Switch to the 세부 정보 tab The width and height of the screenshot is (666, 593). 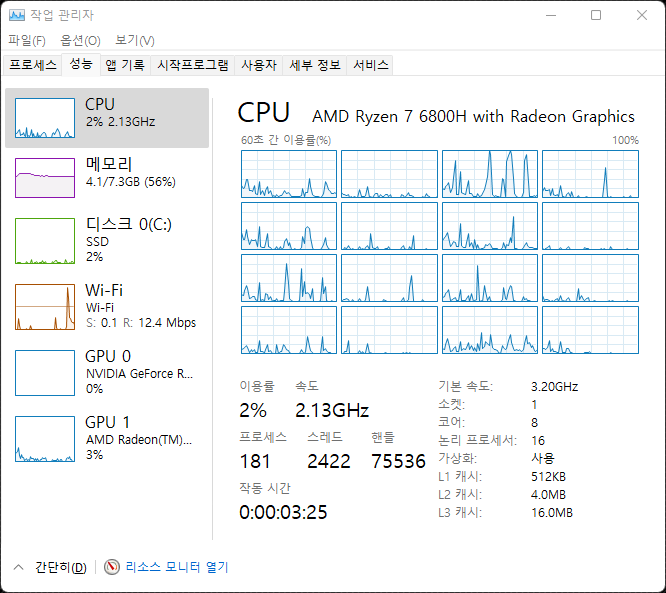pyautogui.click(x=315, y=65)
